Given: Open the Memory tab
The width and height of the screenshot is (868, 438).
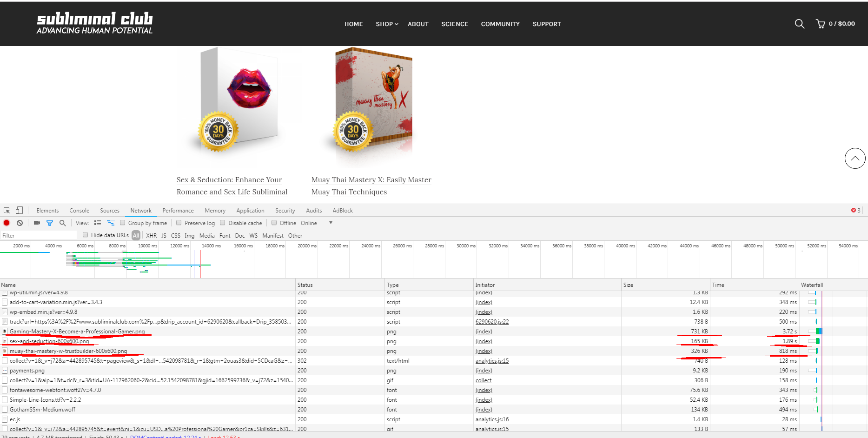Looking at the screenshot, I should pyautogui.click(x=215, y=211).
